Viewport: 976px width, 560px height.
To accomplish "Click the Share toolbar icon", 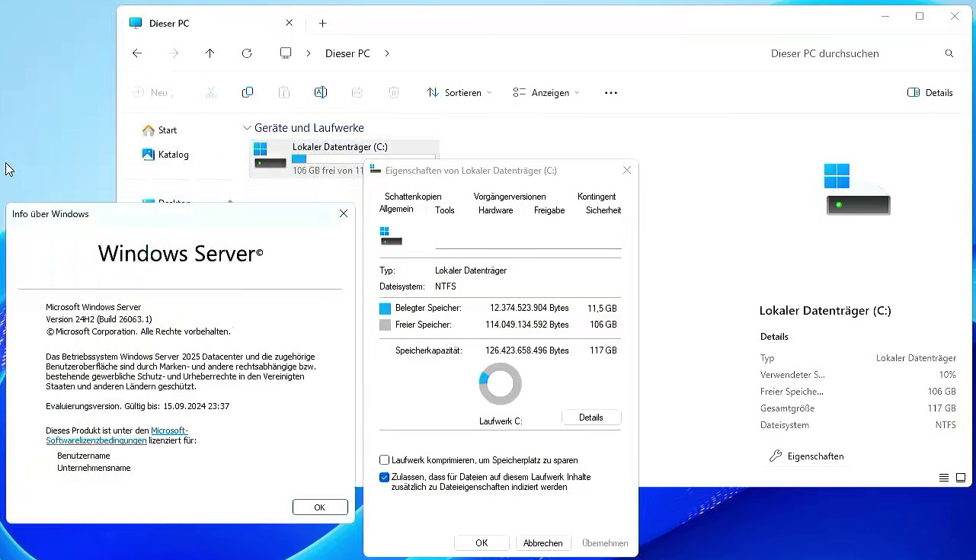I will click(357, 92).
